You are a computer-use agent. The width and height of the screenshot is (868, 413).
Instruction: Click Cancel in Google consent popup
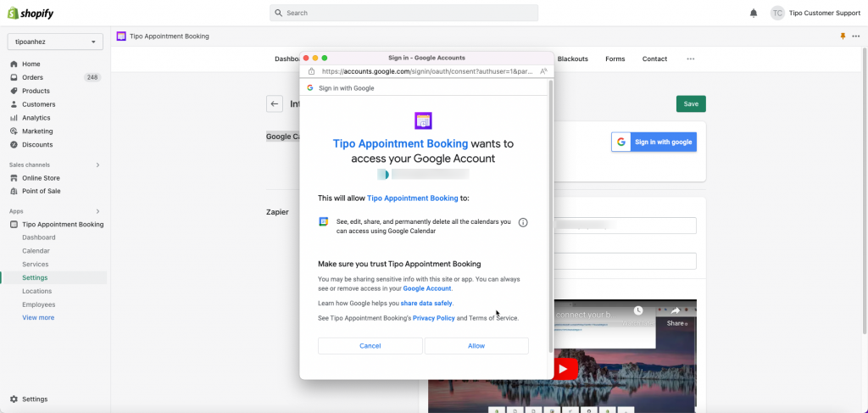(370, 345)
